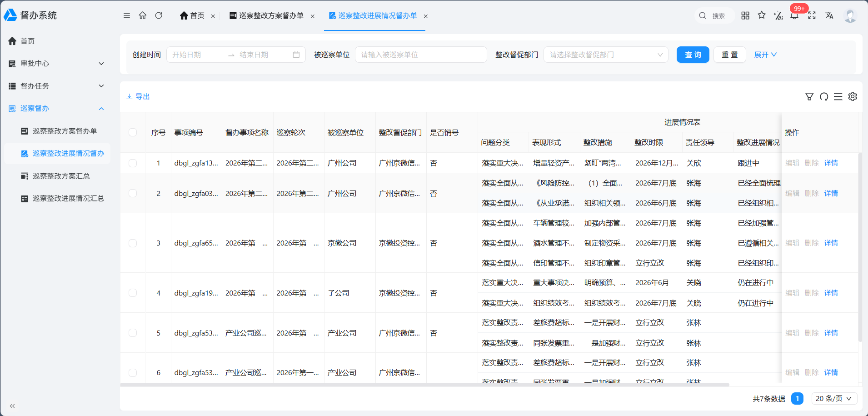Enter fullscreen using the expand icon
The height and width of the screenshot is (416, 868).
point(812,15)
